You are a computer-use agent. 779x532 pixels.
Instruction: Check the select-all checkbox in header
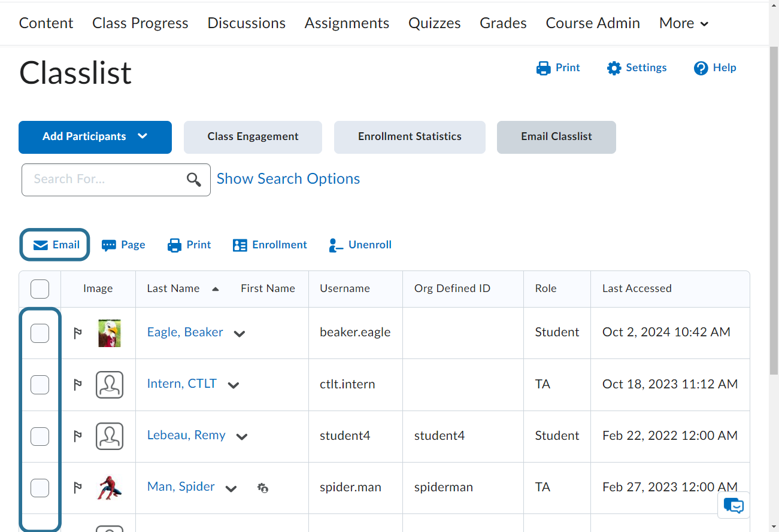click(x=40, y=289)
